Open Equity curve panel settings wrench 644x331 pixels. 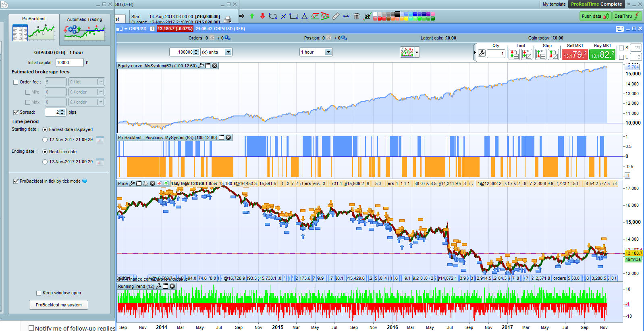click(201, 66)
